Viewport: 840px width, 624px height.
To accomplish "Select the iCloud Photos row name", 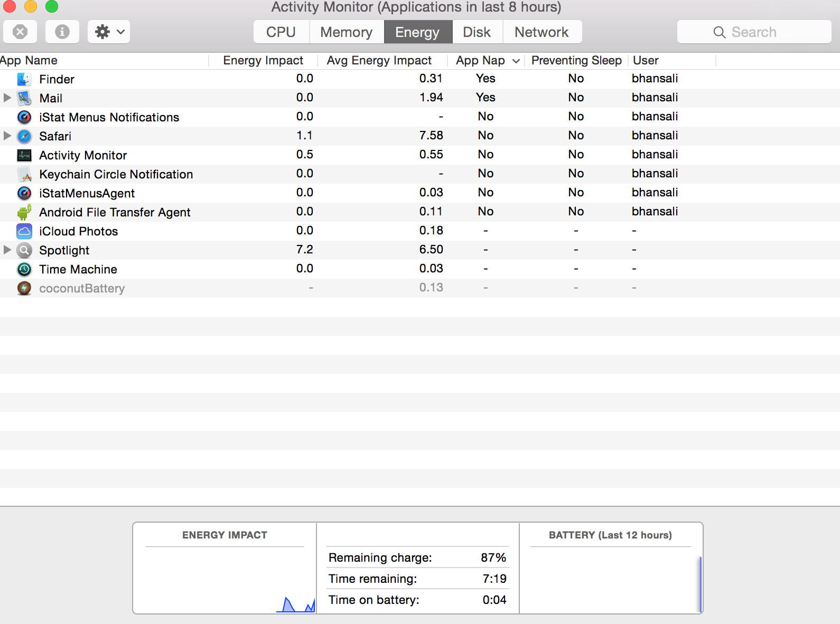I will pos(79,231).
